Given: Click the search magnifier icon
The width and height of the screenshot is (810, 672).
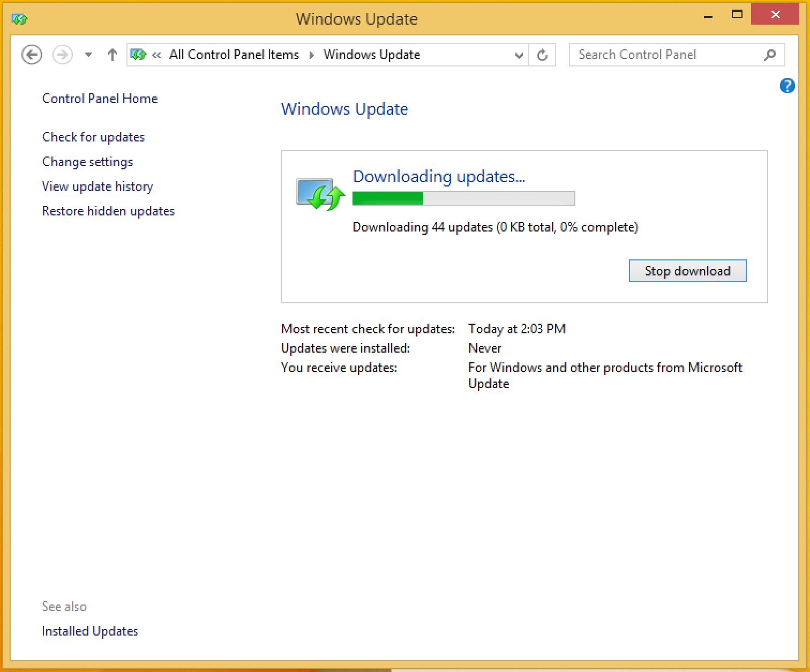Looking at the screenshot, I should click(x=770, y=55).
